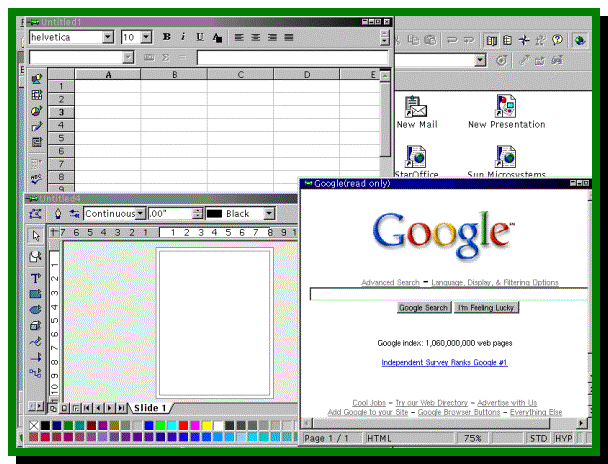Open the New Presentation desktop icon
This screenshot has height=464, width=608.
pyautogui.click(x=506, y=112)
